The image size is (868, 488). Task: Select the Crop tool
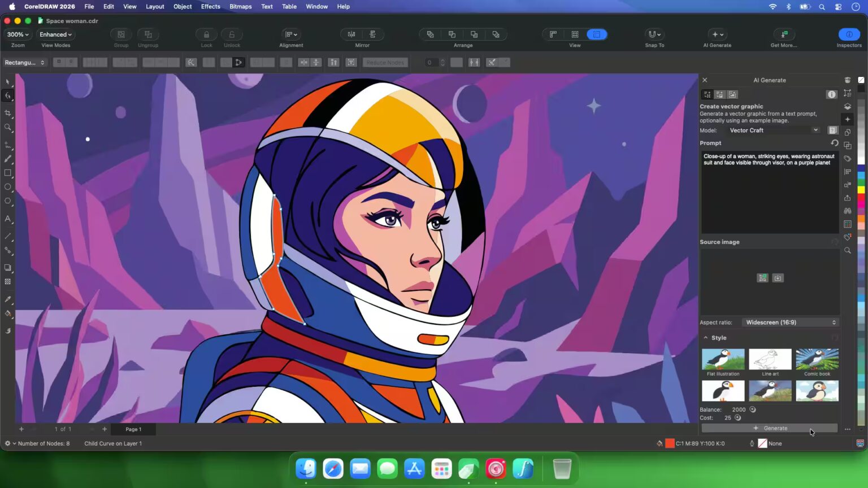(8, 114)
